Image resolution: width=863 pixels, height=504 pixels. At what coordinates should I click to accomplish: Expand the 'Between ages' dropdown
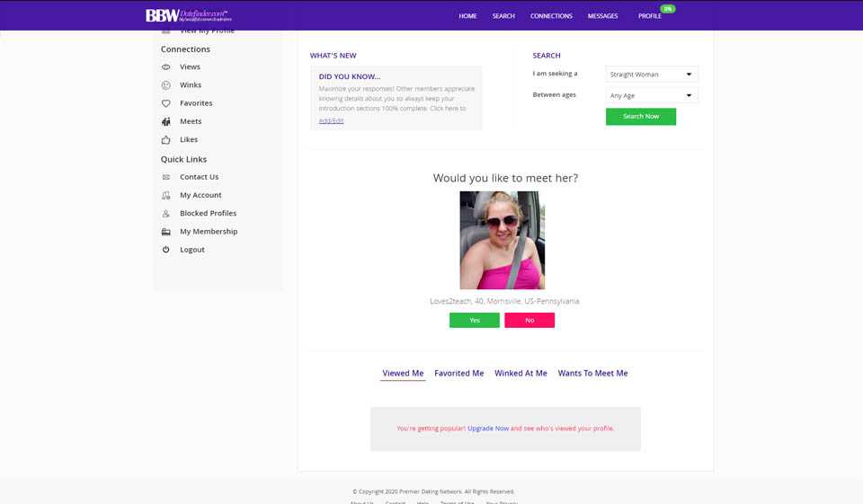coord(652,95)
